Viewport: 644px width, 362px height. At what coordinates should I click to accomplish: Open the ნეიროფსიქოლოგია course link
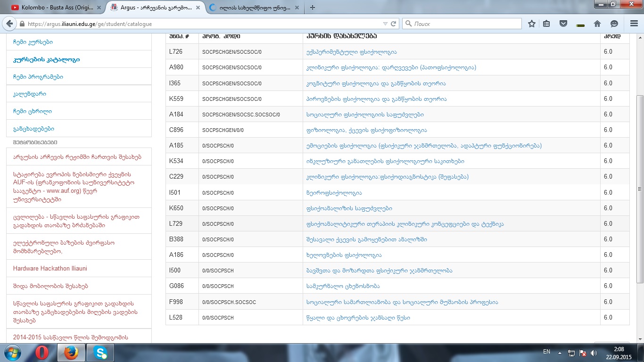tap(334, 193)
